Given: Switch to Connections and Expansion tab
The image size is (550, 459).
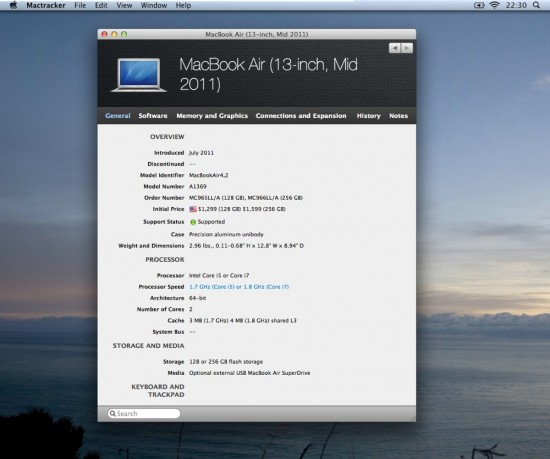Looking at the screenshot, I should (301, 116).
